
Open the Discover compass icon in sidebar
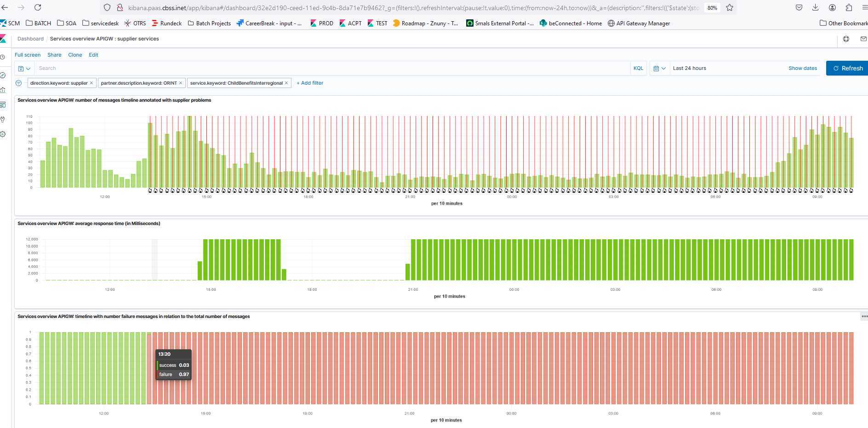pos(3,75)
